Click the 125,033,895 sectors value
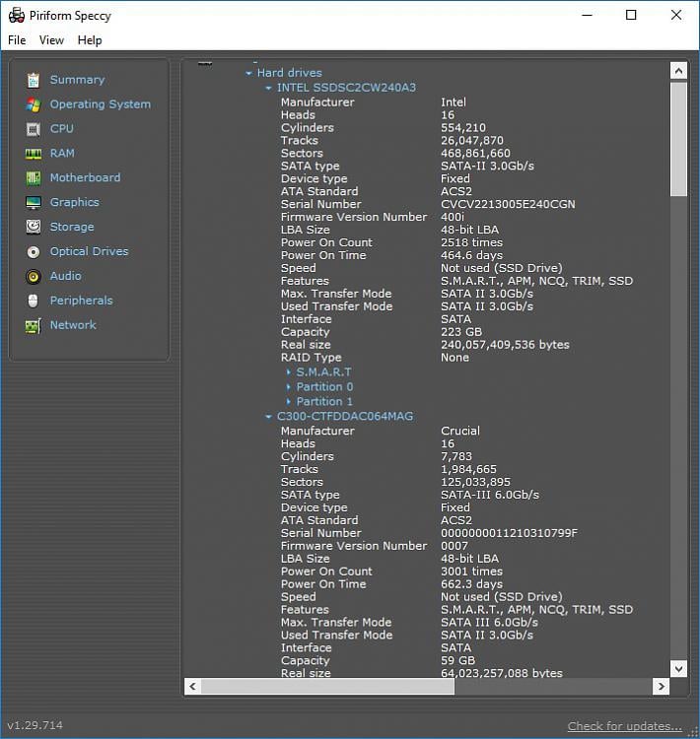Viewport: 700px width, 739px height. [475, 482]
